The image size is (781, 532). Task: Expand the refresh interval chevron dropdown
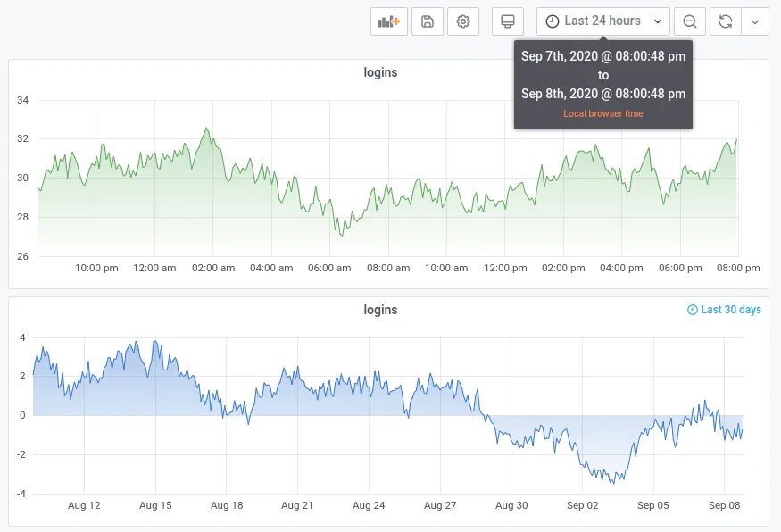pyautogui.click(x=755, y=21)
